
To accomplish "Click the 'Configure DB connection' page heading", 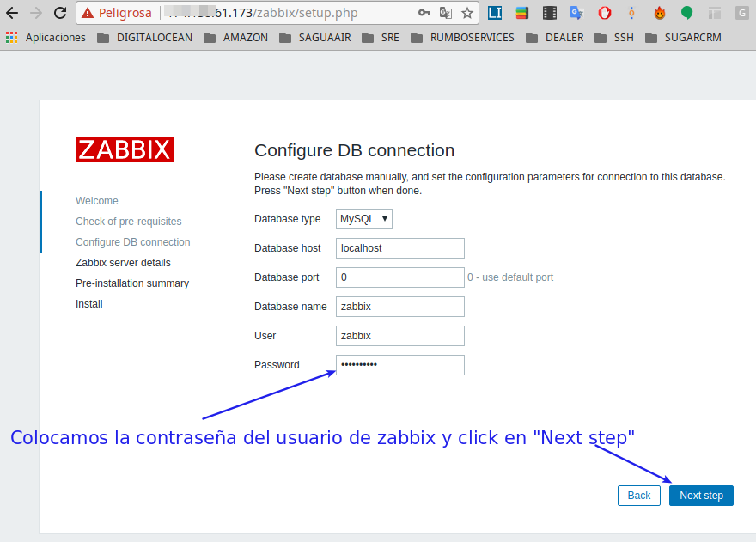I will (354, 150).
